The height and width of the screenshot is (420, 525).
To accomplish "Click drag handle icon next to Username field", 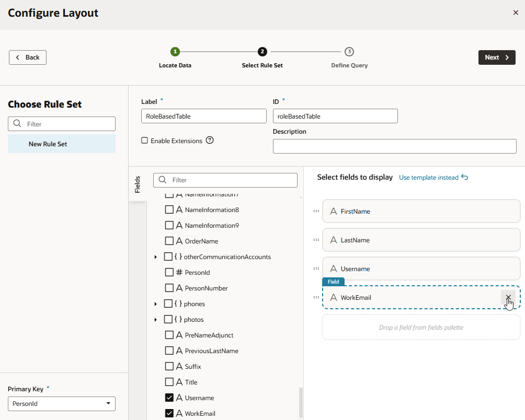I will [316, 269].
